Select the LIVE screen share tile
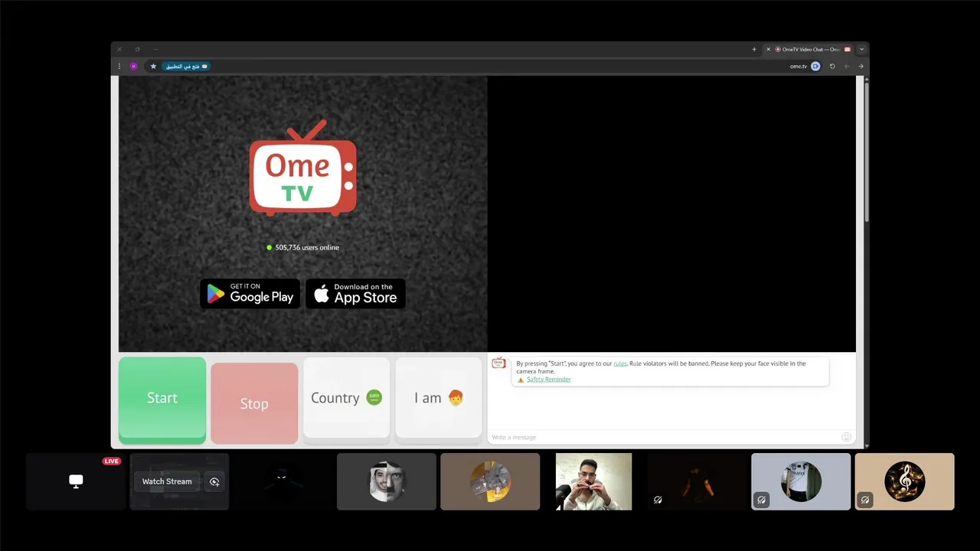 pos(76,481)
